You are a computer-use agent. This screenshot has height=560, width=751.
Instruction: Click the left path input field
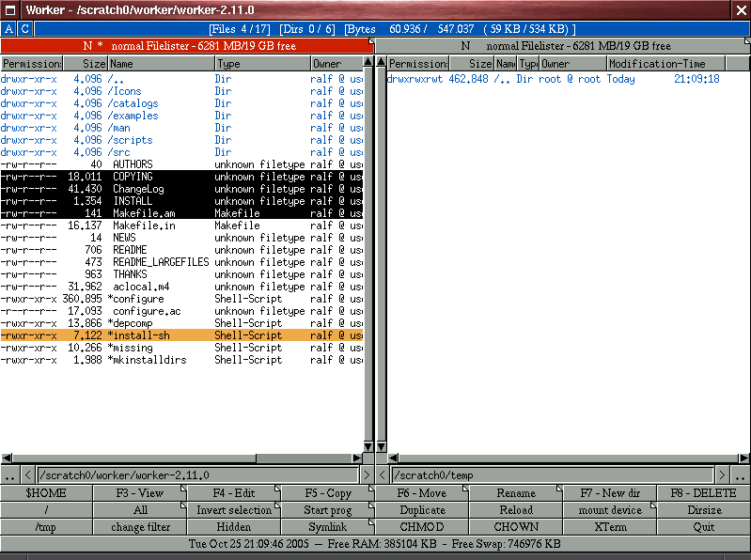[x=197, y=475]
